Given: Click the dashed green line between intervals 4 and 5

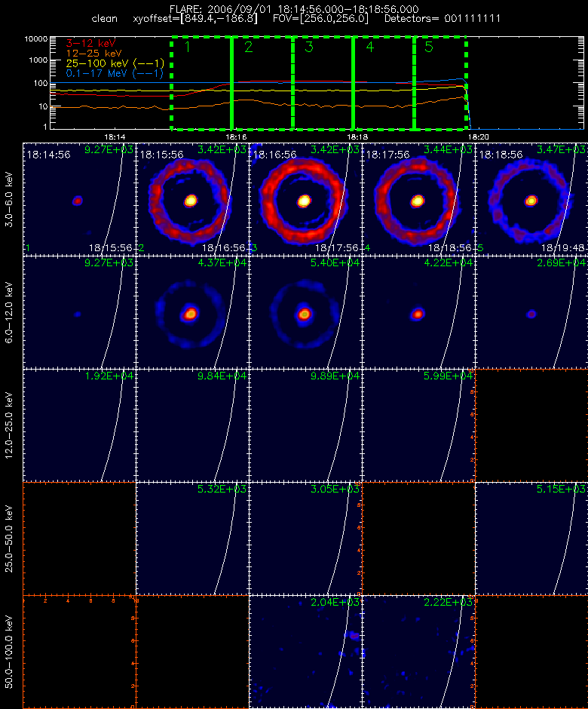Looking at the screenshot, I should pyautogui.click(x=414, y=83).
